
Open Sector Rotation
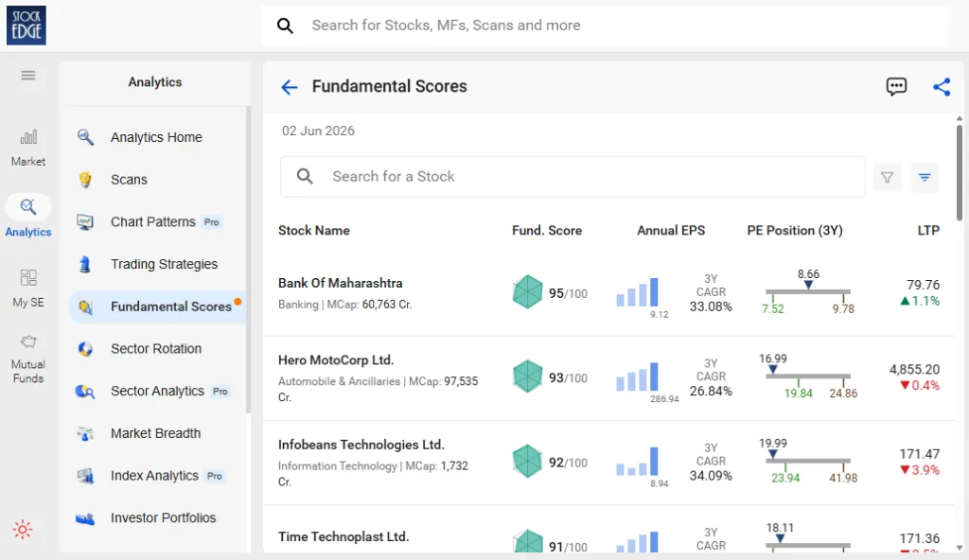158,349
